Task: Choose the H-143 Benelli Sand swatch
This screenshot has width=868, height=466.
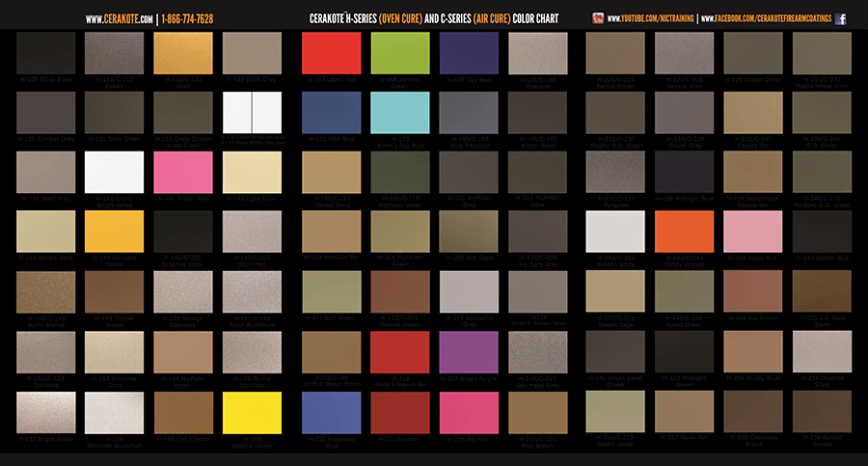Action: pyautogui.click(x=46, y=232)
